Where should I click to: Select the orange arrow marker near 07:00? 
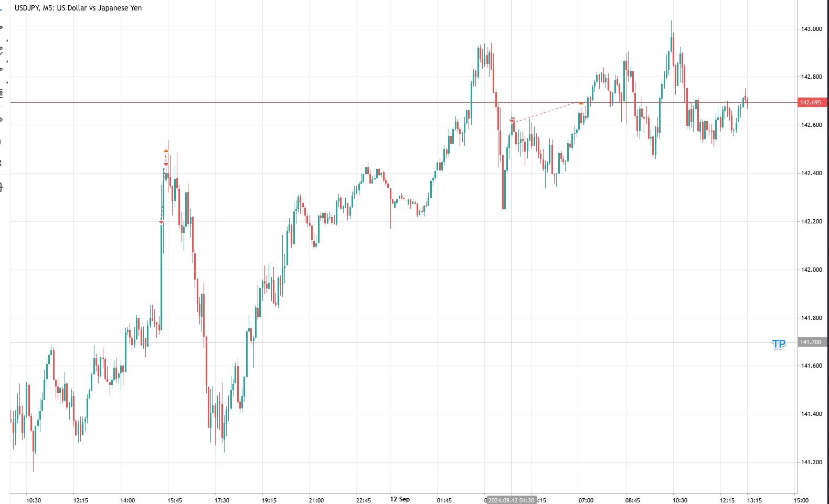[x=581, y=103]
